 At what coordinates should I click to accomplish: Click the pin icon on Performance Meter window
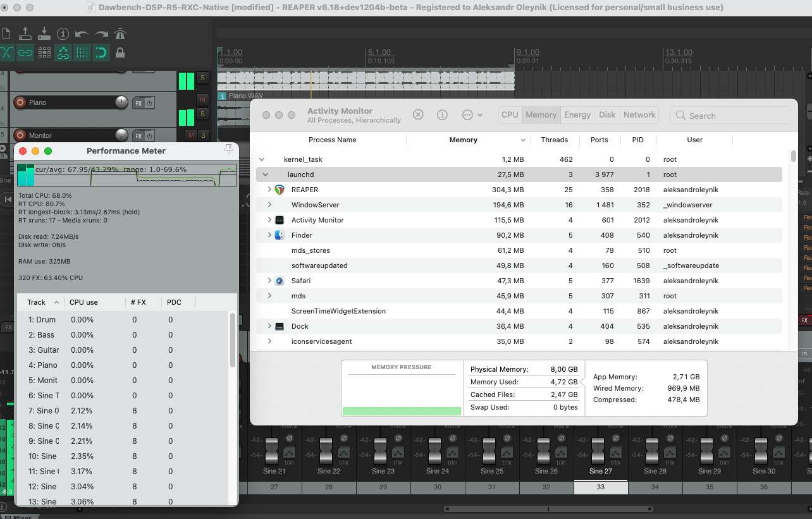point(228,149)
